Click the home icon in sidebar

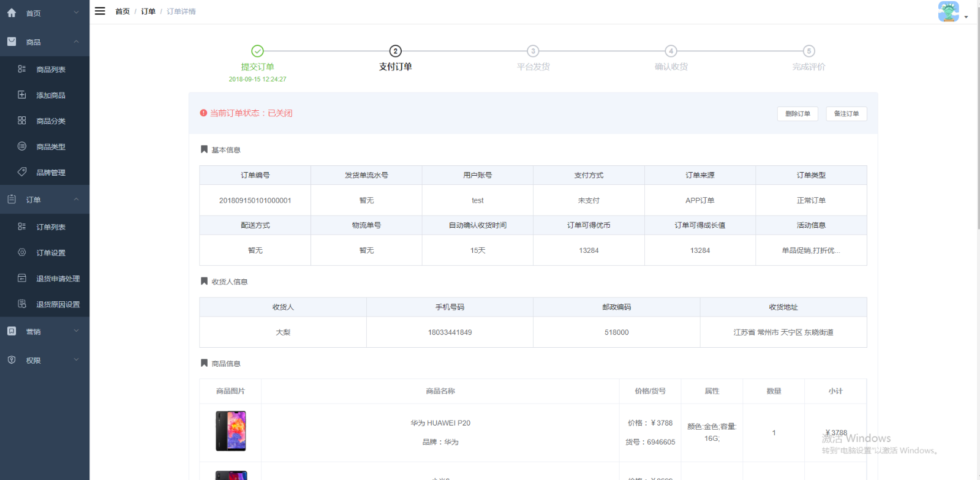[12, 13]
